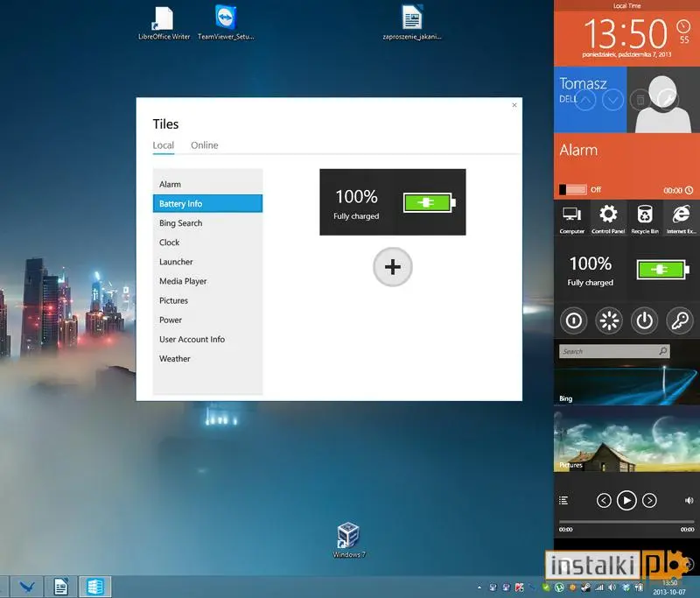Open the Recycle Bin sidebar icon

pyautogui.click(x=645, y=219)
